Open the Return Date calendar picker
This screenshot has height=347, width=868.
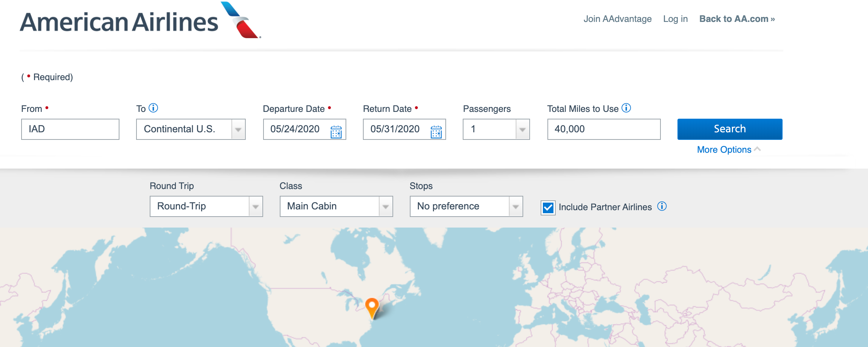(436, 132)
